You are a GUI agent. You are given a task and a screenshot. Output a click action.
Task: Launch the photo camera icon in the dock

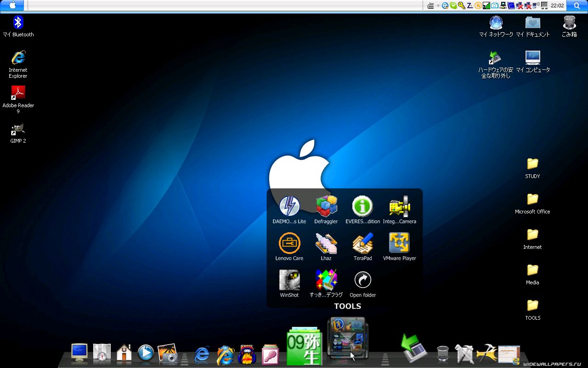pos(168,353)
